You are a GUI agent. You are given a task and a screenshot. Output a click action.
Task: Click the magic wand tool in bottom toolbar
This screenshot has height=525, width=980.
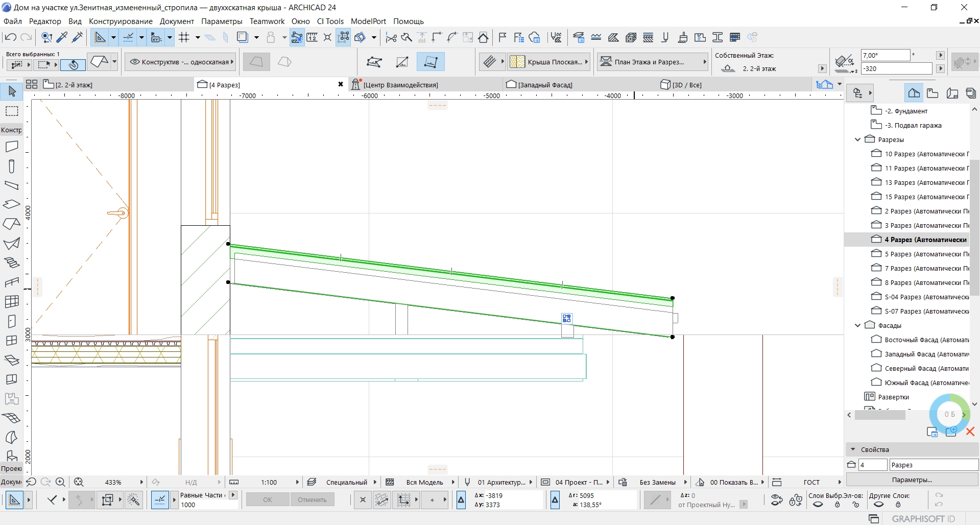point(134,500)
